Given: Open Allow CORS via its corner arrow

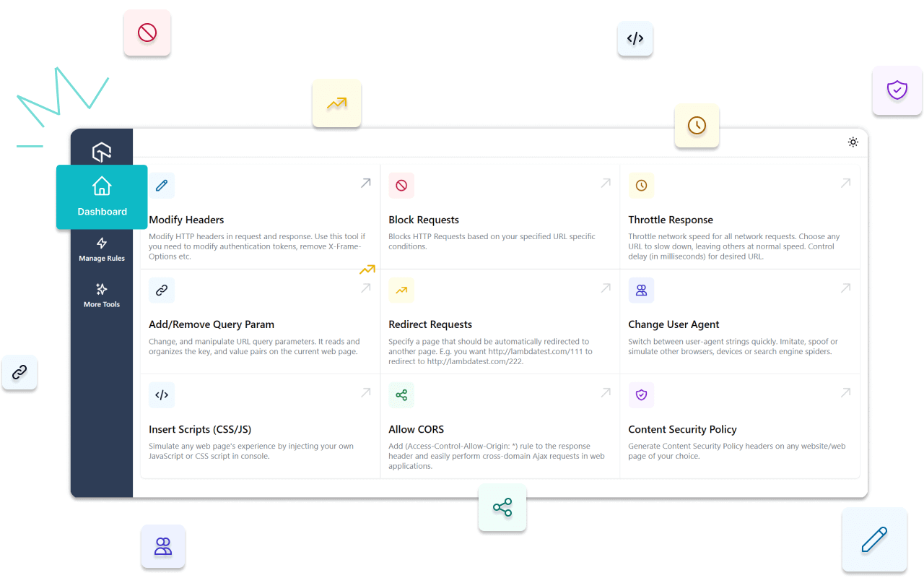Looking at the screenshot, I should click(x=606, y=392).
